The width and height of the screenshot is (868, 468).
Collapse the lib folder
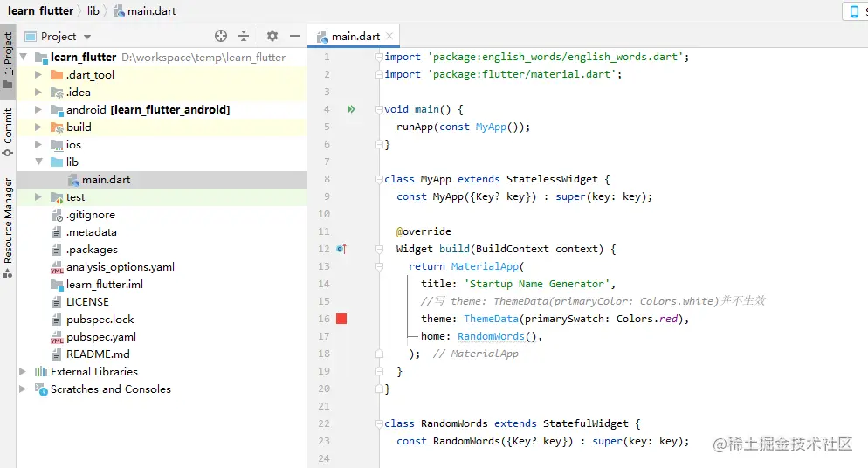pos(38,162)
